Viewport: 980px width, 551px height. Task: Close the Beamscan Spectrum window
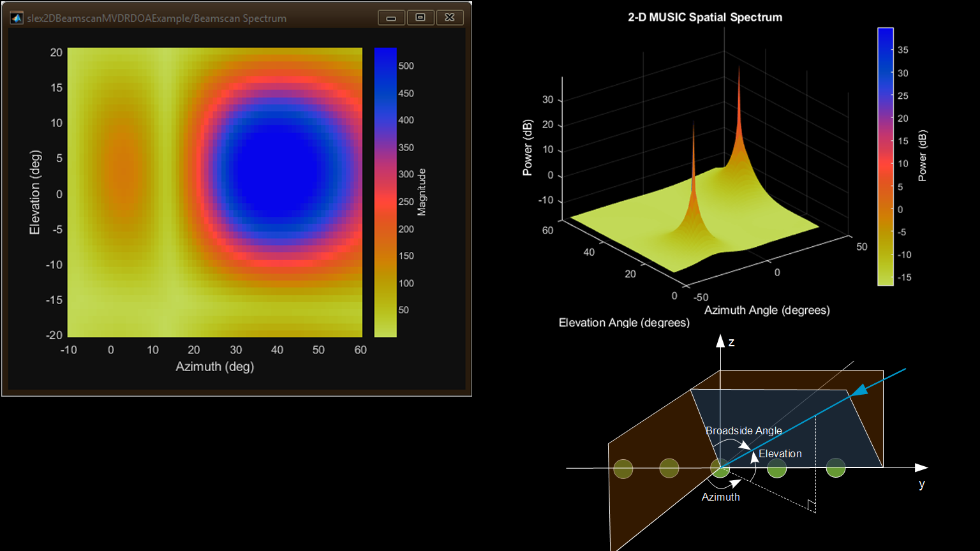[450, 18]
